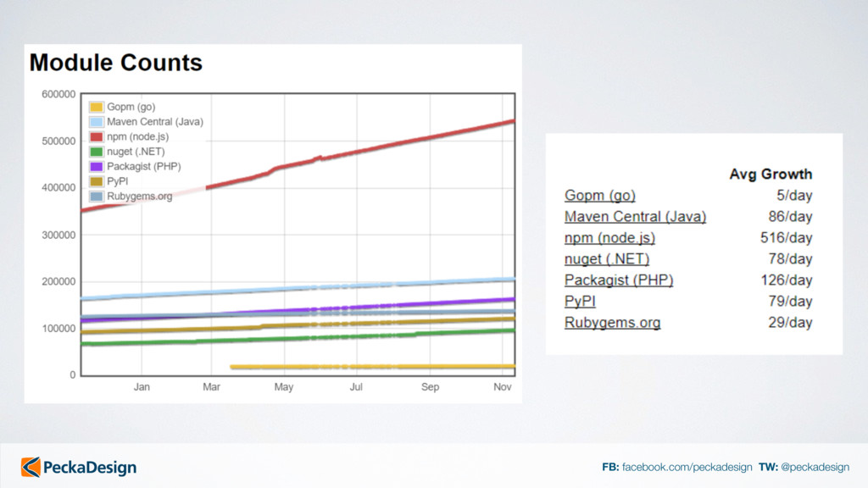Click the facebook.com/peckadesign text

pos(687,467)
